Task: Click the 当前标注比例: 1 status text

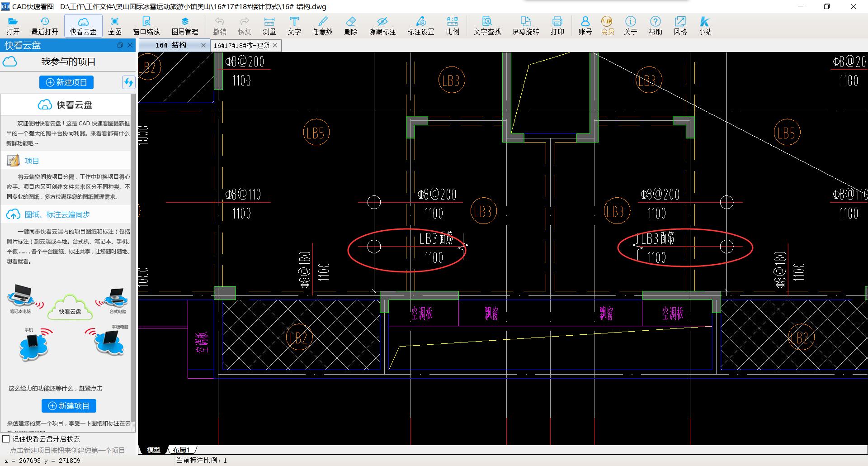Action: point(201,461)
